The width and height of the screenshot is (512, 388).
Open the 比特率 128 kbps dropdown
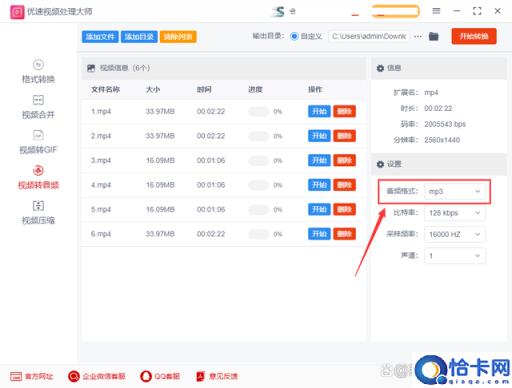(455, 213)
